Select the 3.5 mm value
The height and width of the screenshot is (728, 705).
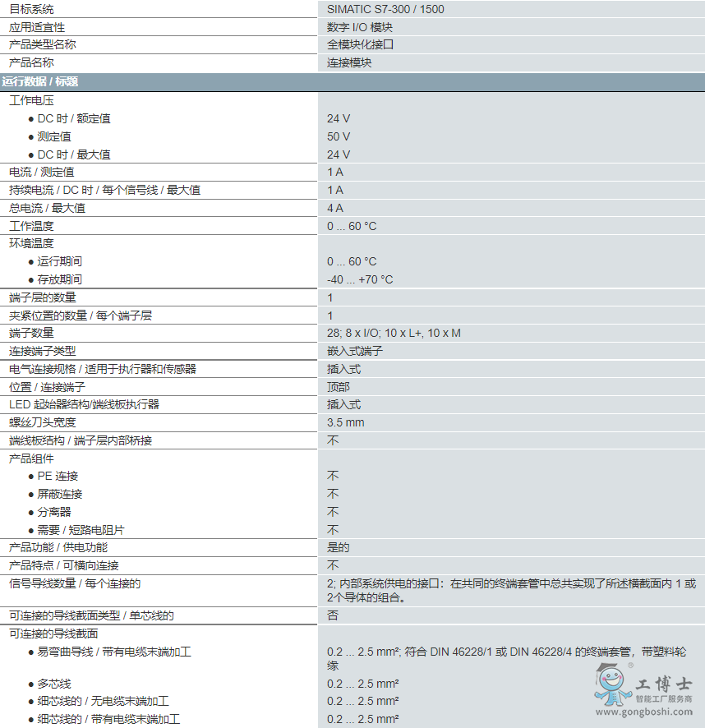(x=346, y=422)
